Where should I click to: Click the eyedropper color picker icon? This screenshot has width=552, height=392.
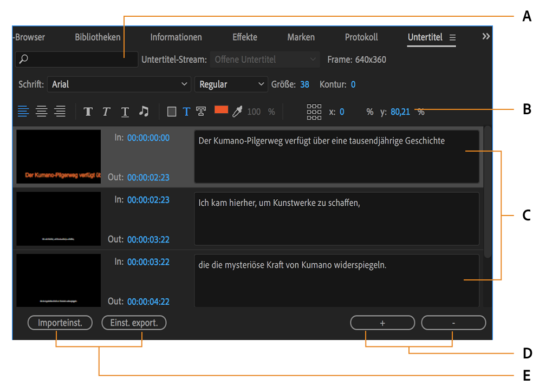click(236, 112)
